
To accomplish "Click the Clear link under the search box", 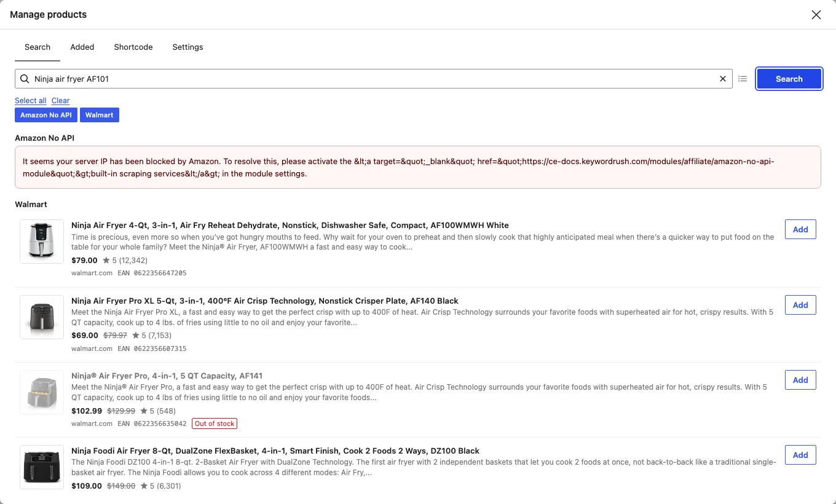I will [60, 101].
